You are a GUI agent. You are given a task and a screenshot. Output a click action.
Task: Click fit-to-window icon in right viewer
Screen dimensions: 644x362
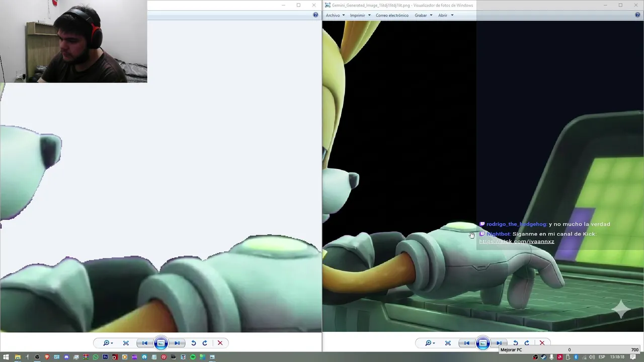tap(448, 343)
